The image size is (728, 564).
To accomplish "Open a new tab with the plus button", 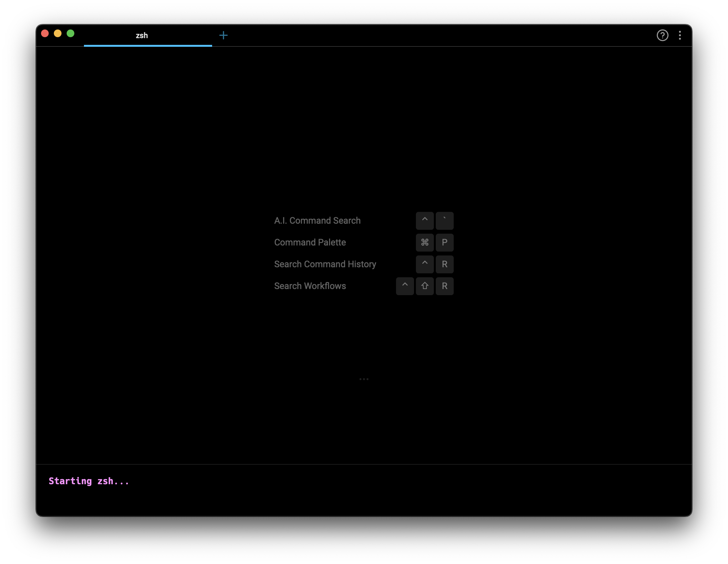I will point(223,35).
